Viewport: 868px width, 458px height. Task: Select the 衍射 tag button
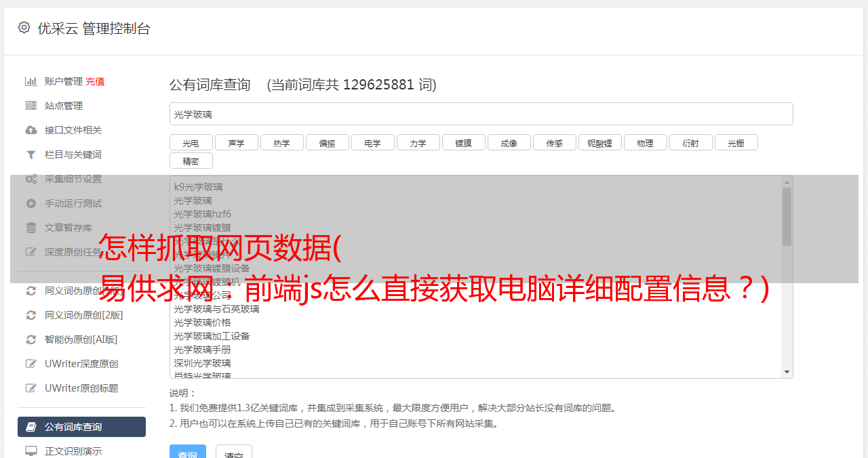690,142
